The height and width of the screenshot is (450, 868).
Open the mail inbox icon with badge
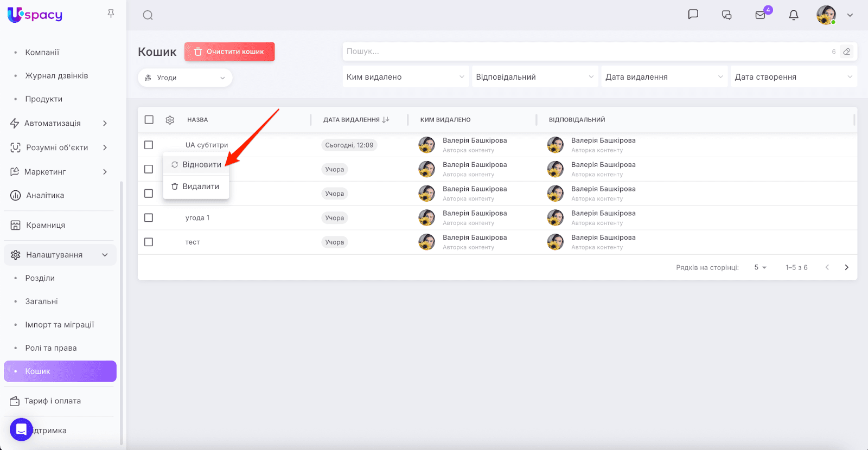[x=761, y=15]
